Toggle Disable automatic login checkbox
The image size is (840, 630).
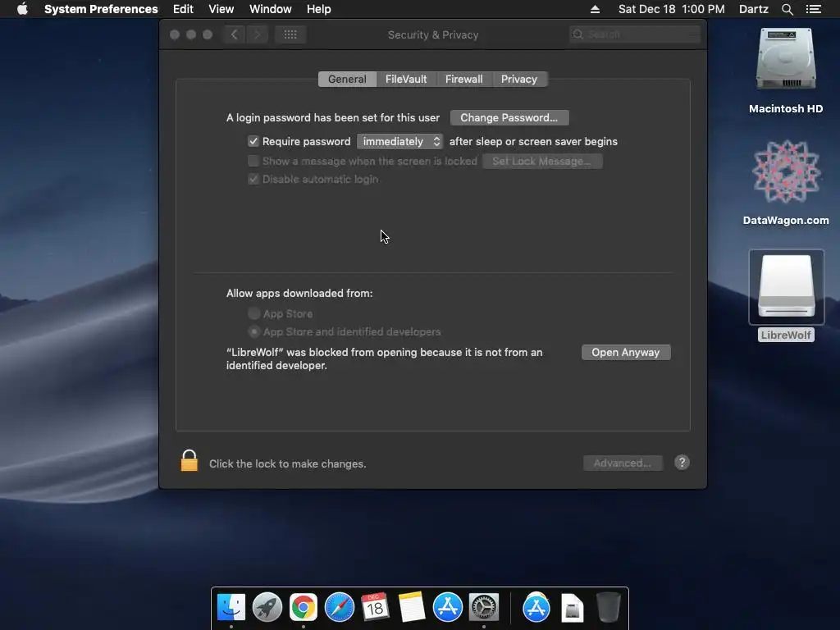[x=253, y=179]
